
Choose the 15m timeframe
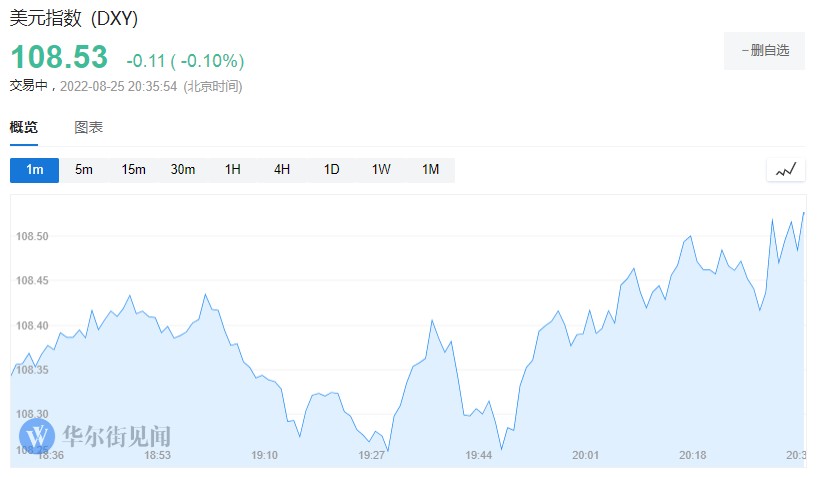(x=133, y=170)
